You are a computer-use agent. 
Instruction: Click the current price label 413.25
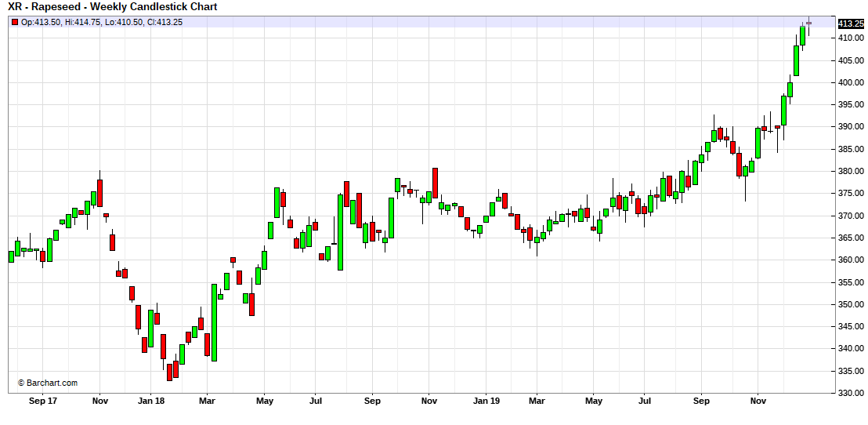pos(850,24)
